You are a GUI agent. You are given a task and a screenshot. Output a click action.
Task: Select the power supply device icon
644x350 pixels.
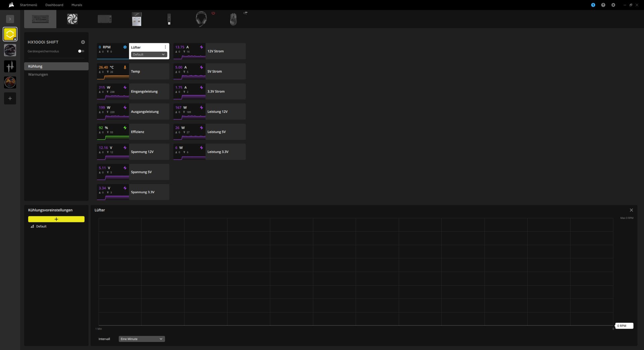(x=40, y=19)
